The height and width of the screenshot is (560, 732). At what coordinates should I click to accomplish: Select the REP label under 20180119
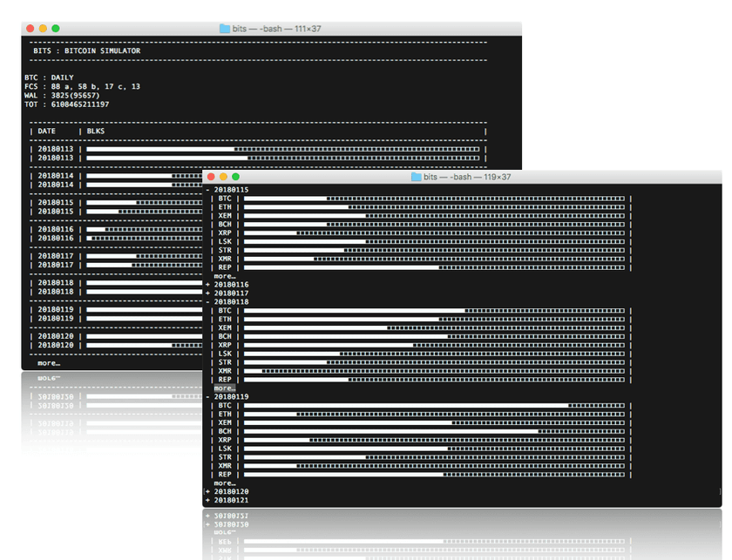[225, 475]
